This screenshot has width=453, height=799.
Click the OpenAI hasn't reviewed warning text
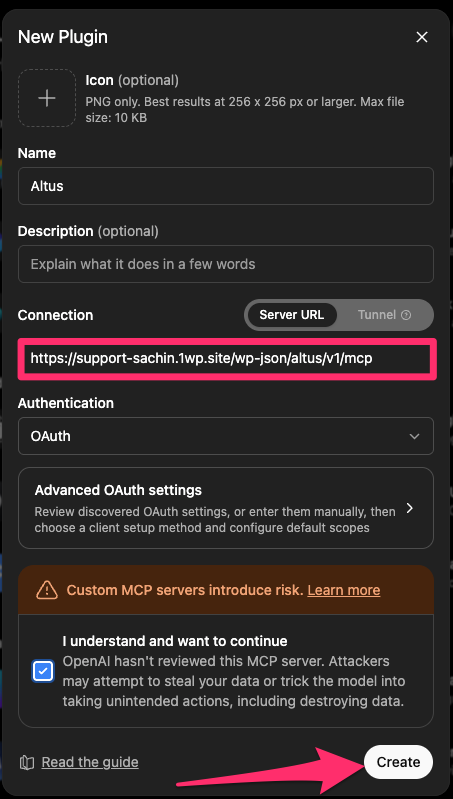[x=233, y=681]
